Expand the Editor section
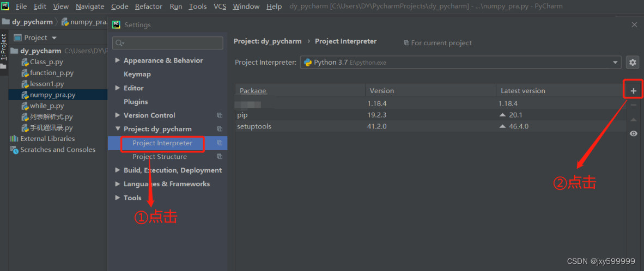This screenshot has height=271, width=644. 118,88
